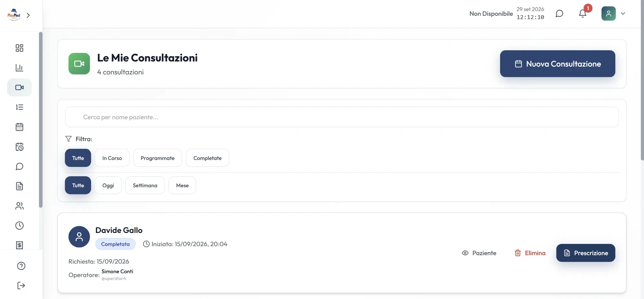Open the calendar sidebar icon
Image resolution: width=644 pixels, height=299 pixels.
tap(19, 127)
